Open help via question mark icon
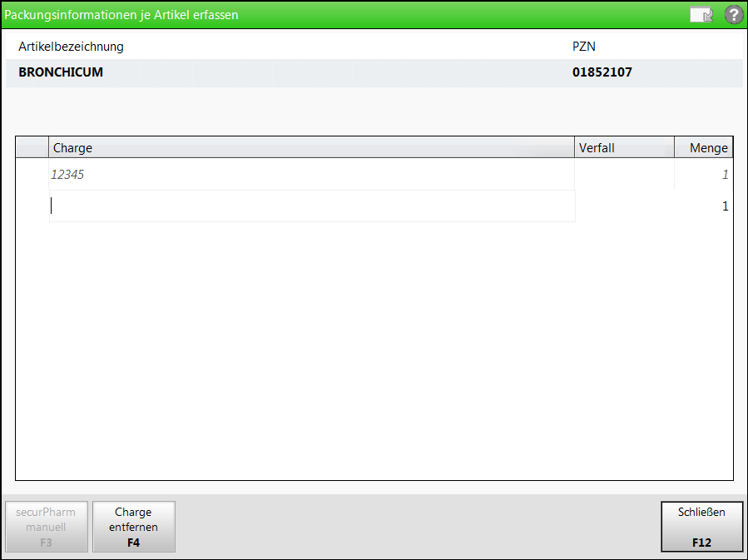Viewport: 748px width, 560px height. tap(734, 15)
